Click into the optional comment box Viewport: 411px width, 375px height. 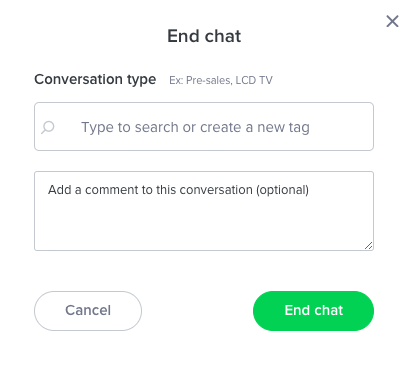(x=204, y=211)
